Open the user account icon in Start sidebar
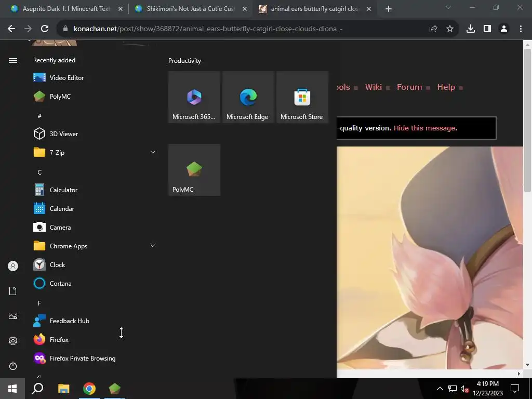532x399 pixels. coord(13,266)
